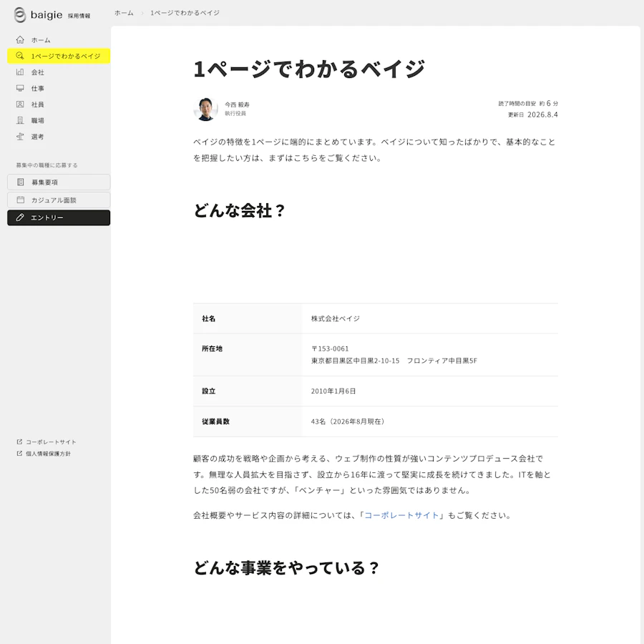Click the baigie wordmark text

tap(47, 15)
